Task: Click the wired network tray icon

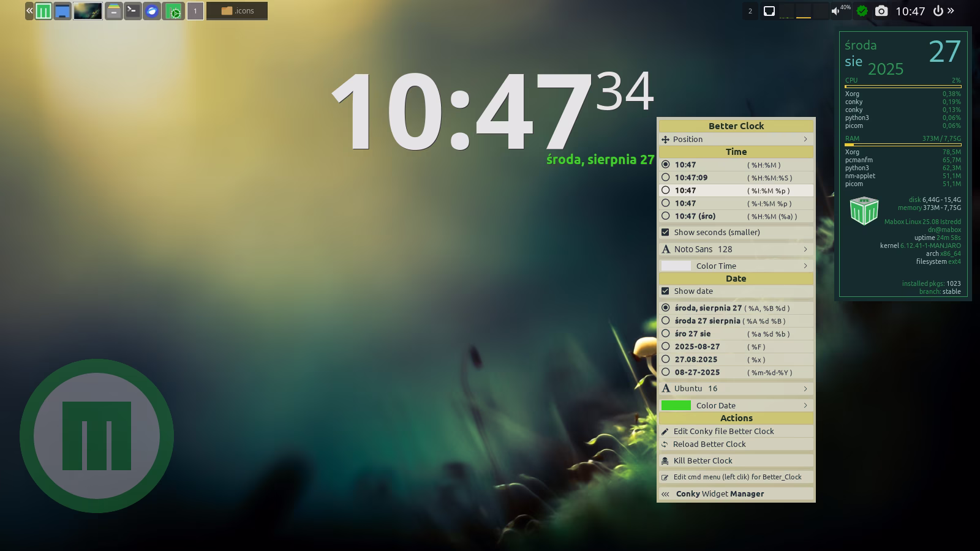Action: pyautogui.click(x=769, y=11)
